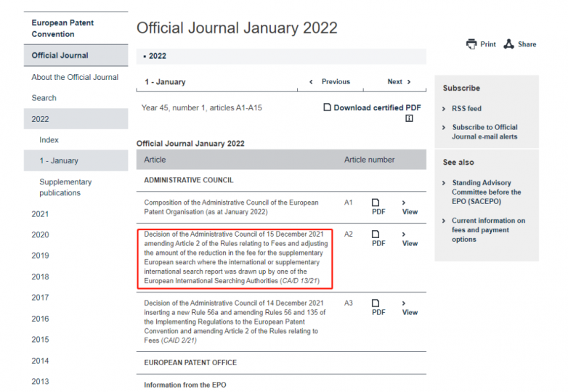Click the info icon below Download certified PDF
The height and width of the screenshot is (392, 568).
pyautogui.click(x=409, y=118)
